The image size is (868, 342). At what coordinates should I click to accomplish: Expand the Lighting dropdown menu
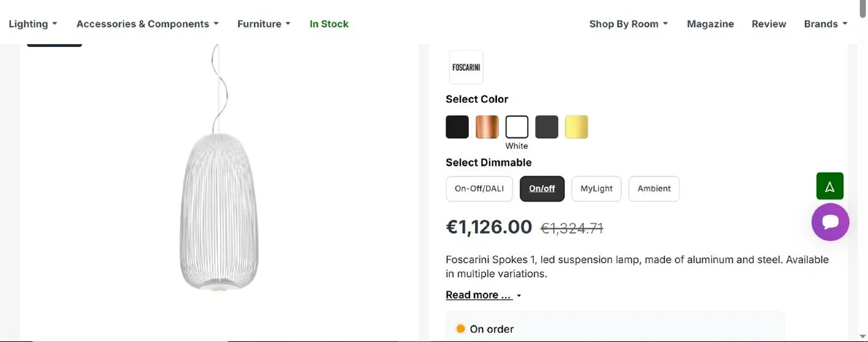coord(33,24)
